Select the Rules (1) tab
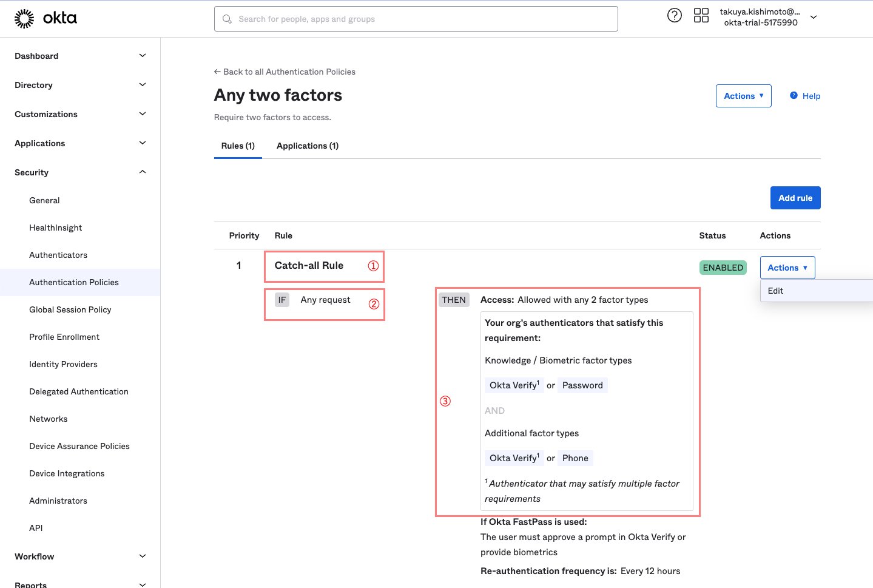 pyautogui.click(x=238, y=146)
